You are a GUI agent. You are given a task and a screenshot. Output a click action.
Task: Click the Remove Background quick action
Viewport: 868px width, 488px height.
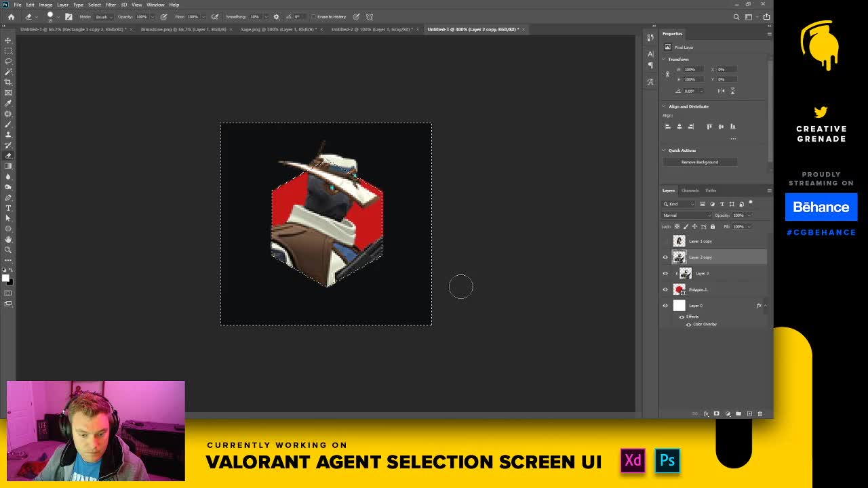pos(701,162)
